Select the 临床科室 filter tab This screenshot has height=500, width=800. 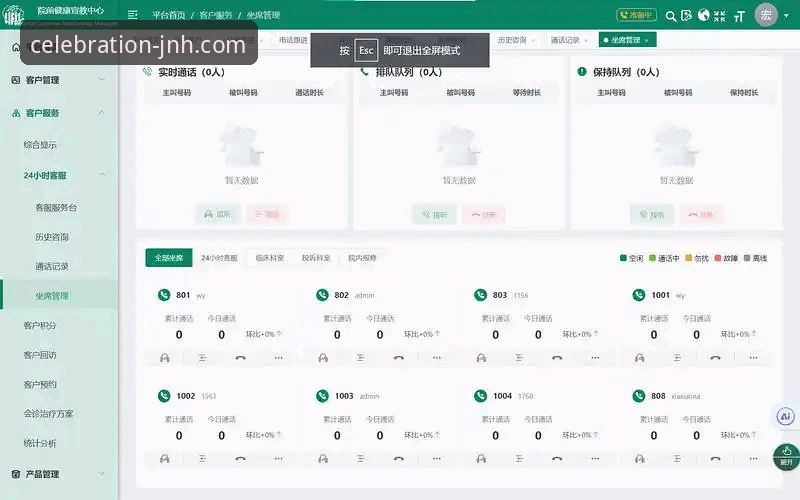click(269, 258)
